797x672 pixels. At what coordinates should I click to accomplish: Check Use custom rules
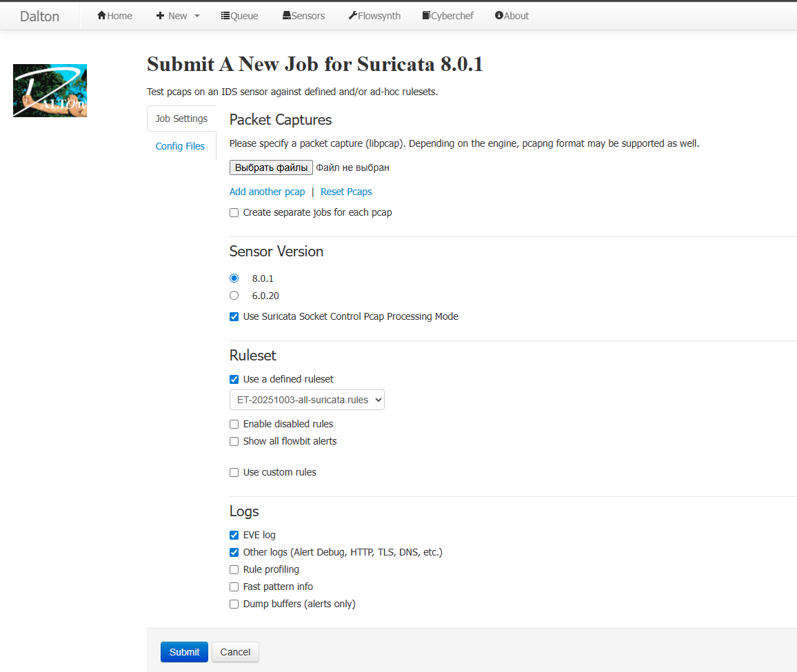pos(234,472)
